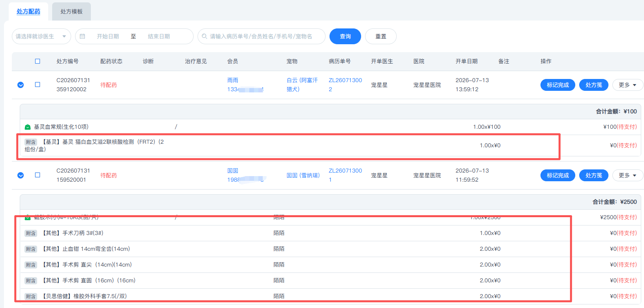Viewport: 644px width, 308px height.
Task: Tick the select-all checkbox in the table header
Action: click(38, 61)
